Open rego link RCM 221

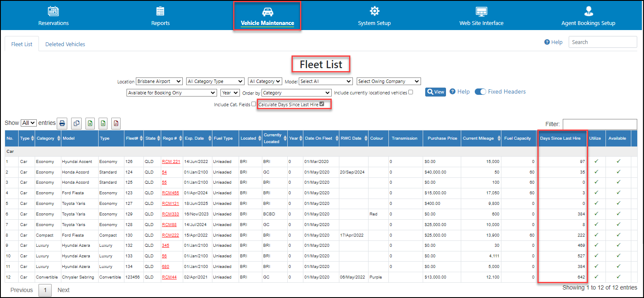click(x=171, y=161)
